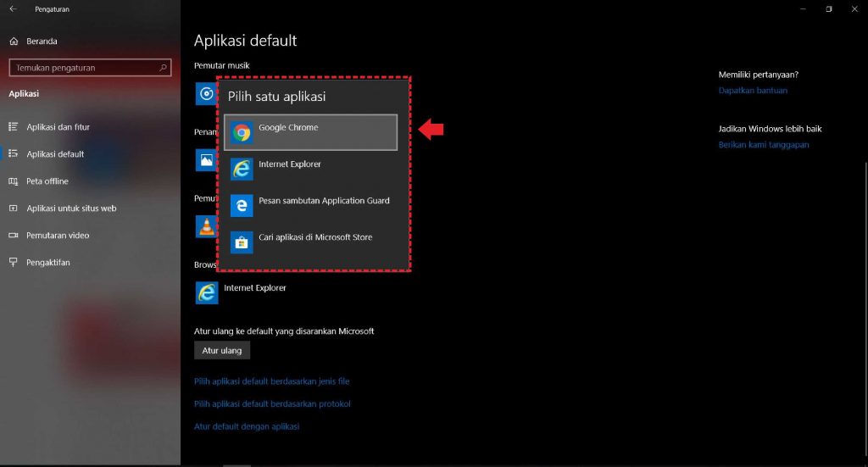Minimize the Pengaturan window

click(x=803, y=8)
